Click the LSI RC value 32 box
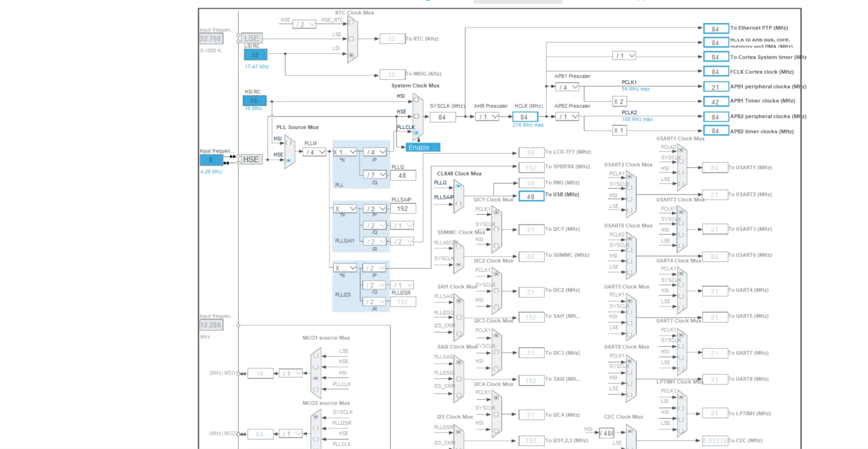 (x=255, y=54)
